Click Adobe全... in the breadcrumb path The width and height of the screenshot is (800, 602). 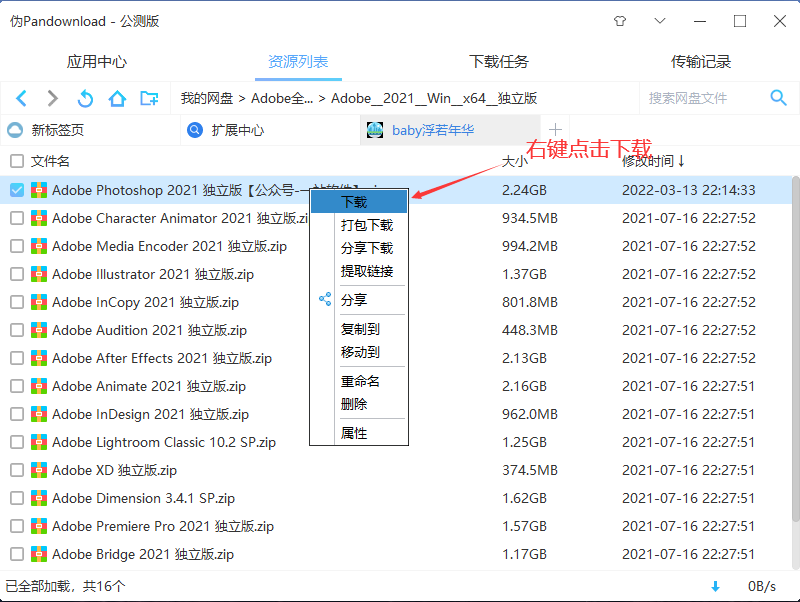click(x=282, y=98)
